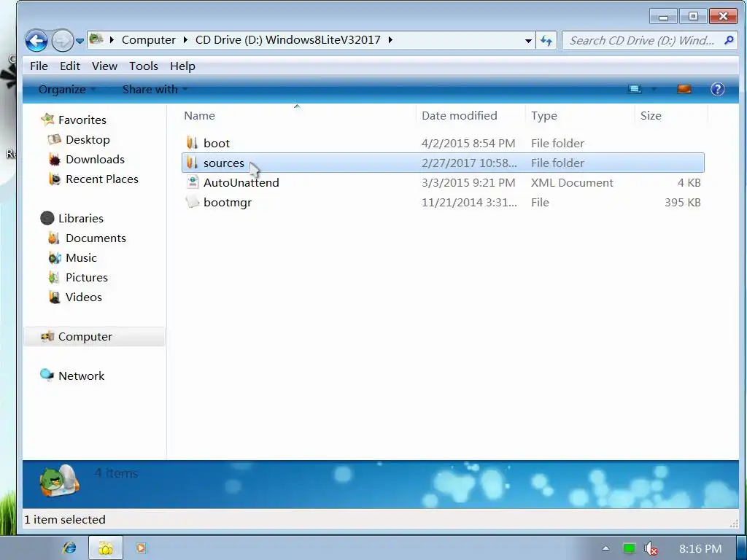Click the Favorites star icon
This screenshot has width=747, height=560.
(x=47, y=120)
